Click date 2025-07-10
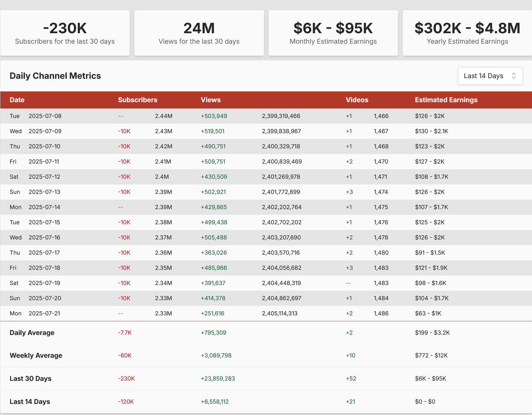This screenshot has height=415, width=532. pos(45,146)
